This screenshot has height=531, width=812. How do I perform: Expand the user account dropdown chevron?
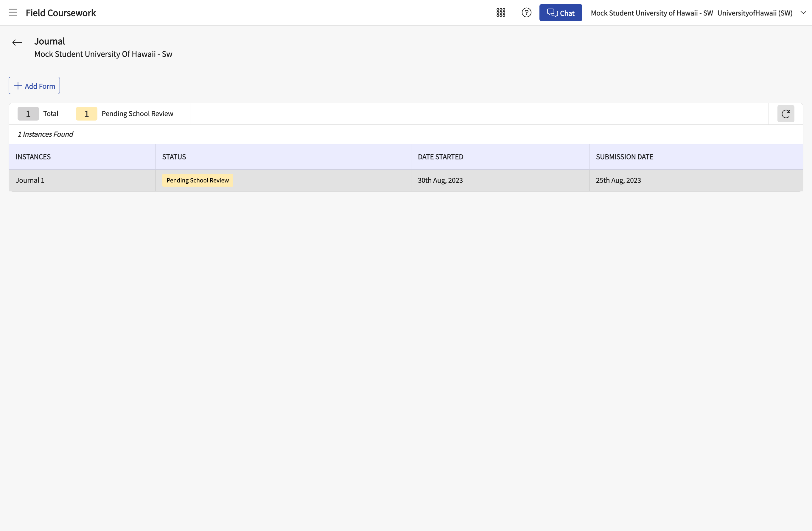(803, 13)
